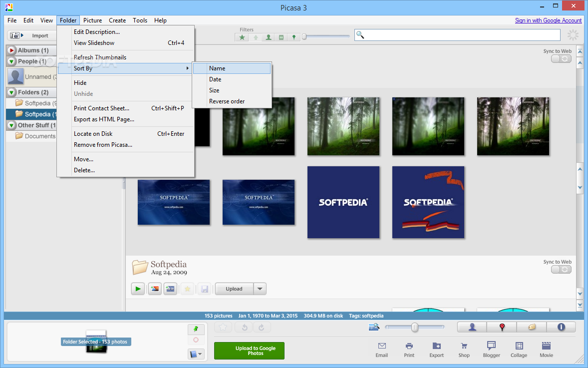The image size is (588, 368).
Task: Create a photo collage from the folder toolbar
Action: pyautogui.click(x=155, y=289)
